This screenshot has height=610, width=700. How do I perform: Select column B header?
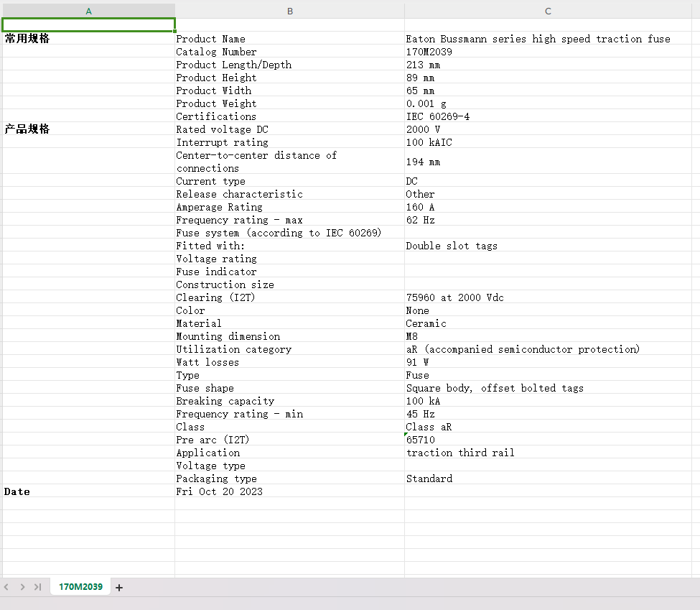(x=290, y=11)
